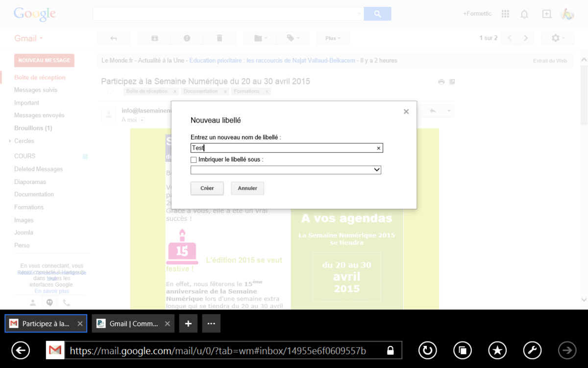
Task: Click the Annuler button
Action: [247, 188]
